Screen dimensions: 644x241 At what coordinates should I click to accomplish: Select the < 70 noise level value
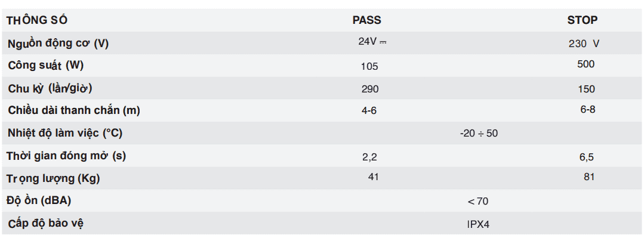coord(477,201)
